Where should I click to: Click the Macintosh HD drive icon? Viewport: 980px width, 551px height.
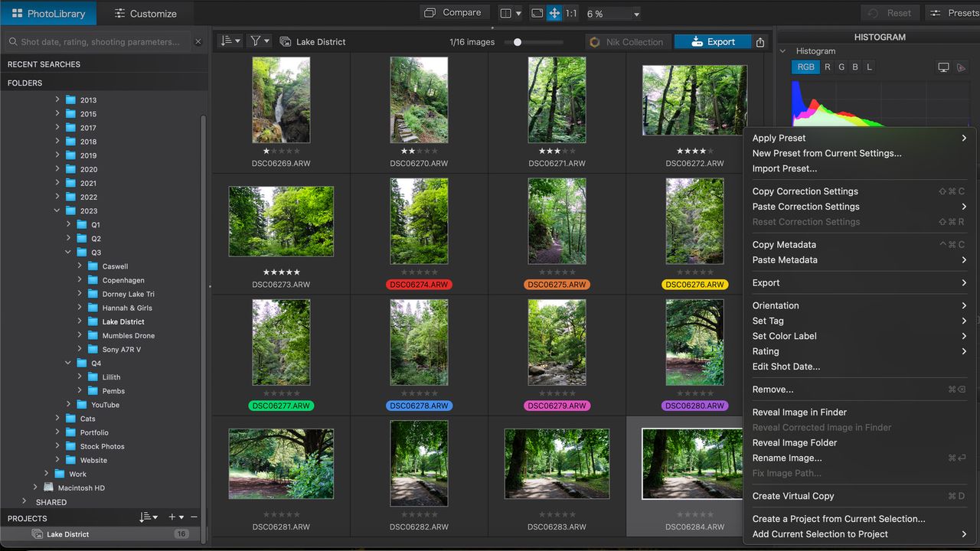[49, 487]
